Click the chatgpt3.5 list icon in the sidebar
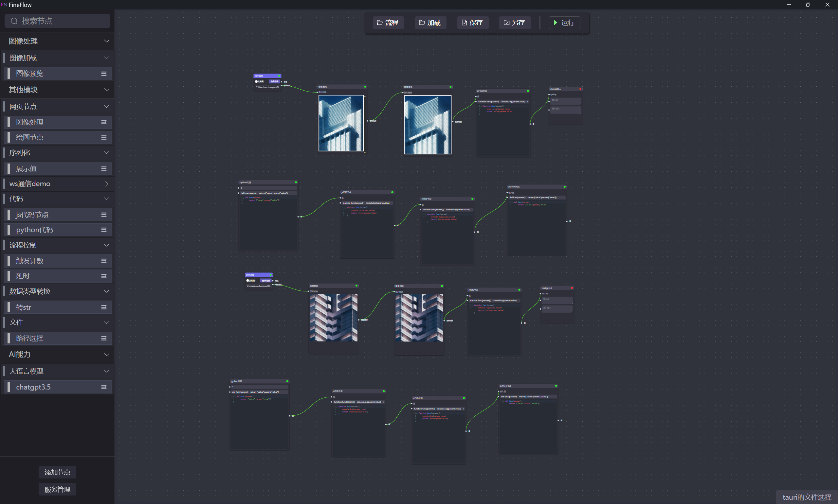Image resolution: width=838 pixels, height=504 pixels. [104, 387]
